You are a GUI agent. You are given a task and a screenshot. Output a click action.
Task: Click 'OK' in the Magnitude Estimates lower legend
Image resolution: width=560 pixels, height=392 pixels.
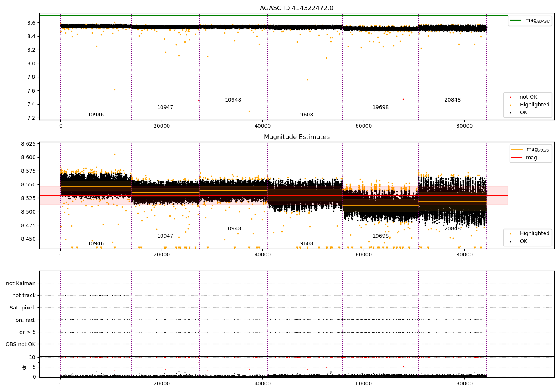tap(523, 241)
